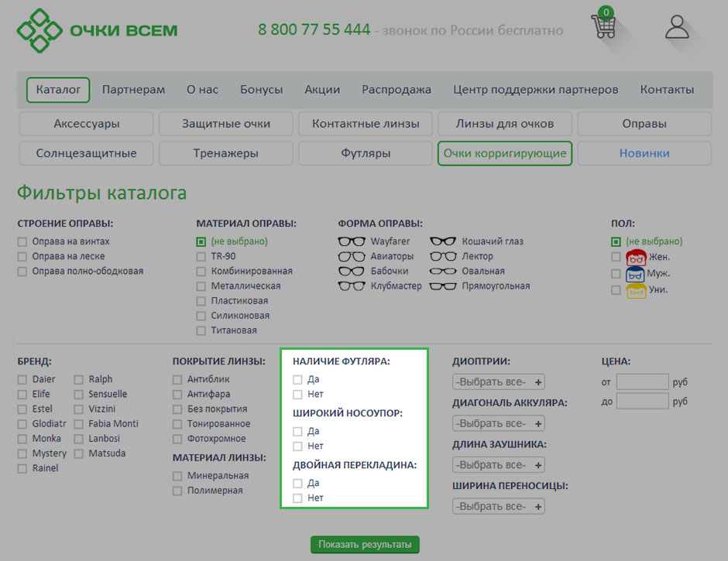
Task: Choose the Кошачий глаз frame icon
Action: (443, 241)
